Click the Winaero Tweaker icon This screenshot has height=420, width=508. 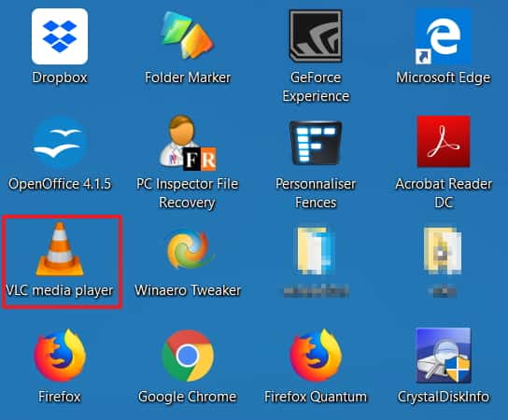(190, 248)
